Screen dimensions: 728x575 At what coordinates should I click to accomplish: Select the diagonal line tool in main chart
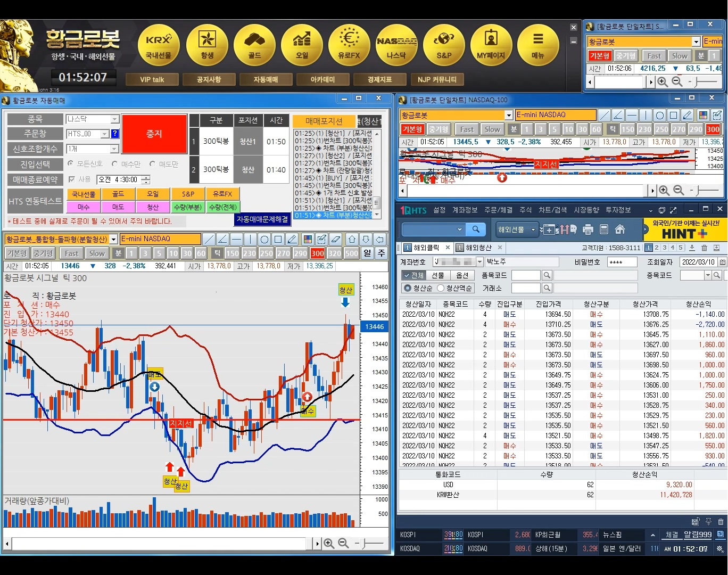209,240
